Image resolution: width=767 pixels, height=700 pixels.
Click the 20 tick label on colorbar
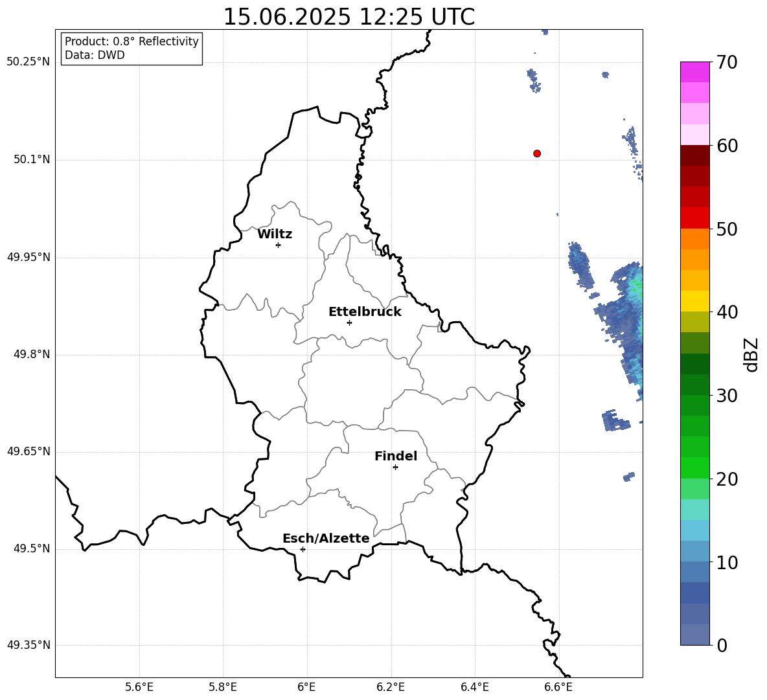pyautogui.click(x=727, y=479)
